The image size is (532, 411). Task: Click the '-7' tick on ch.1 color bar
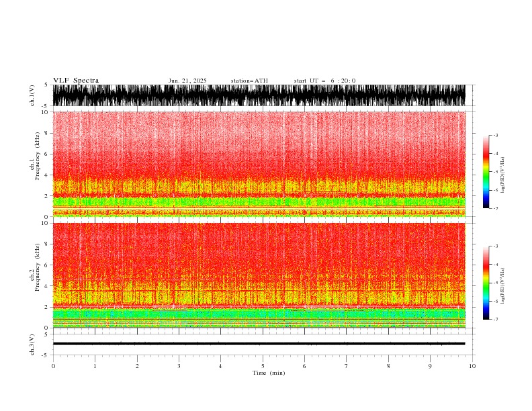tap(496, 208)
